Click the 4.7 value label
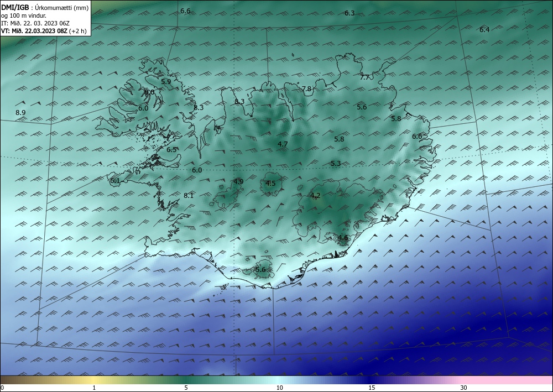 click(283, 144)
